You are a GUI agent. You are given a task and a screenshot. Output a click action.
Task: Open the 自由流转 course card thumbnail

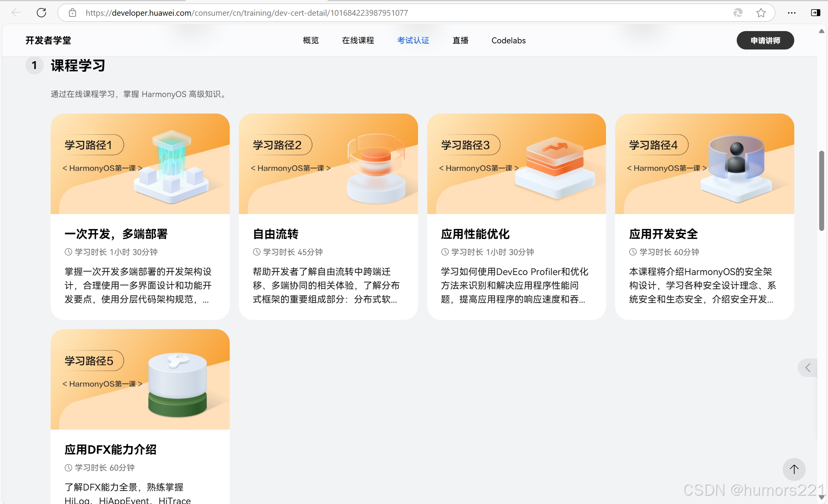(x=328, y=164)
